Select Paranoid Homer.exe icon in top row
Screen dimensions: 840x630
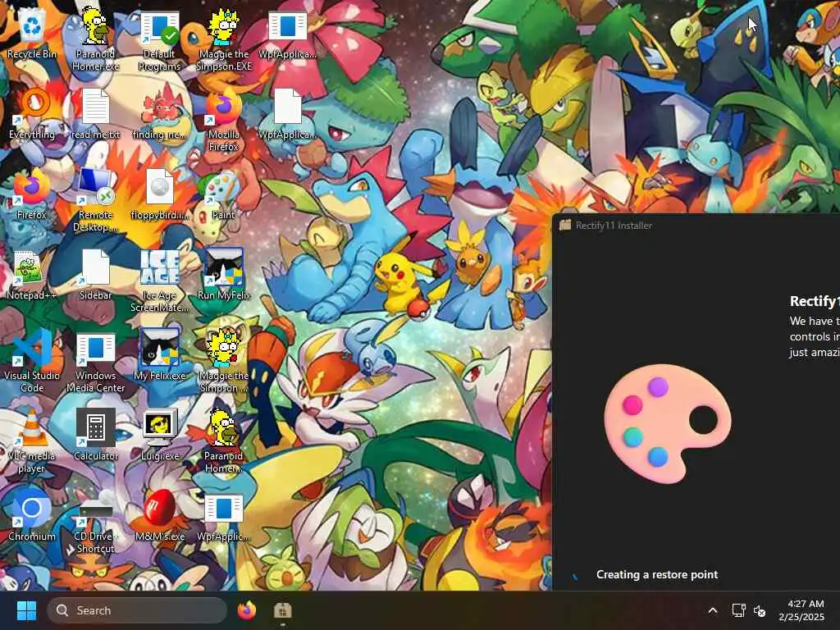[95, 39]
